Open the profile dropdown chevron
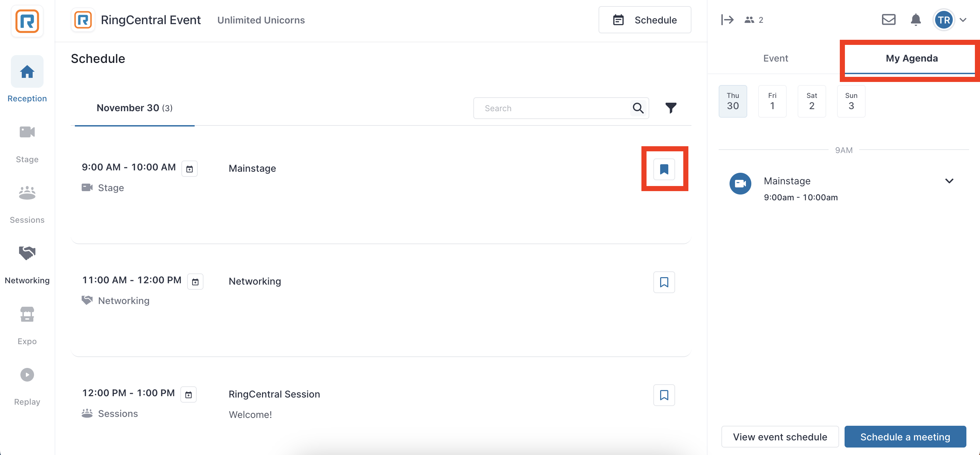 click(963, 20)
